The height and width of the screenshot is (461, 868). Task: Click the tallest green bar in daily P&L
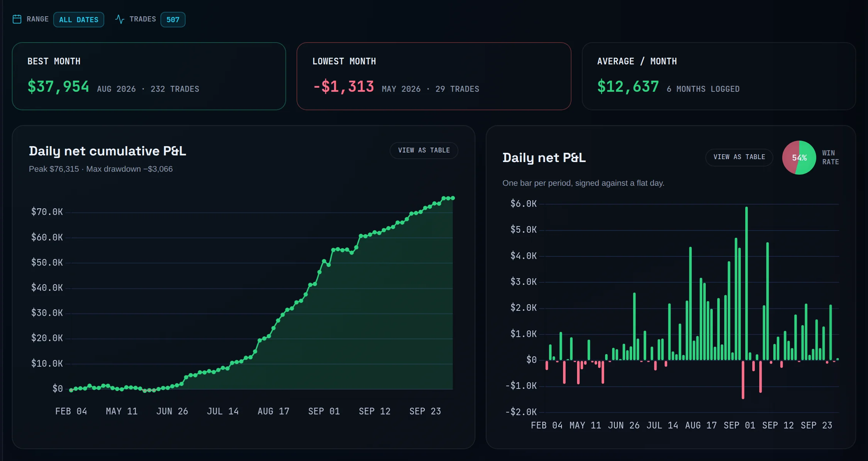(x=746, y=283)
